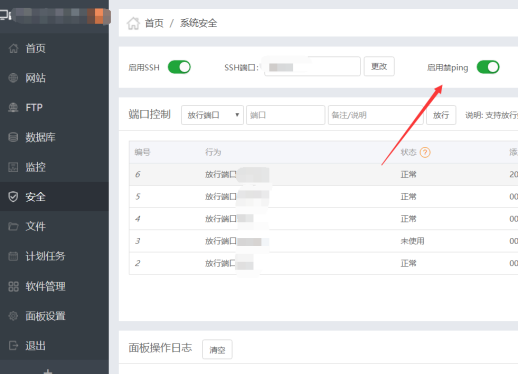This screenshot has height=374, width=519.
Task: Click the 状态 column header
Action: (409, 152)
